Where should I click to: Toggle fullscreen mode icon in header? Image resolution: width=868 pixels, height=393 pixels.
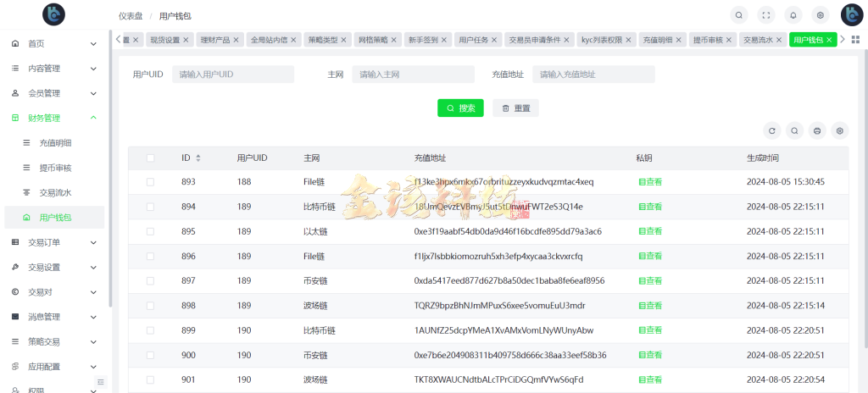(x=766, y=15)
